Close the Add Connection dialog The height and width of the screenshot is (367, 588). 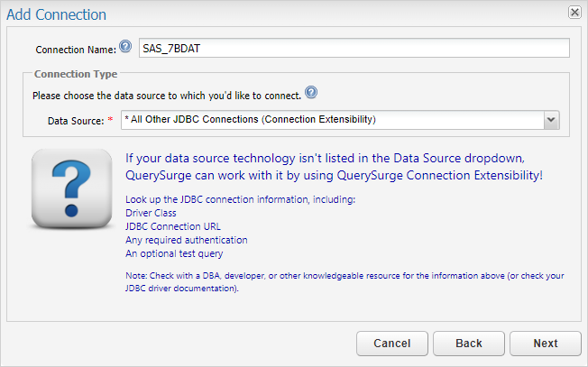click(574, 13)
